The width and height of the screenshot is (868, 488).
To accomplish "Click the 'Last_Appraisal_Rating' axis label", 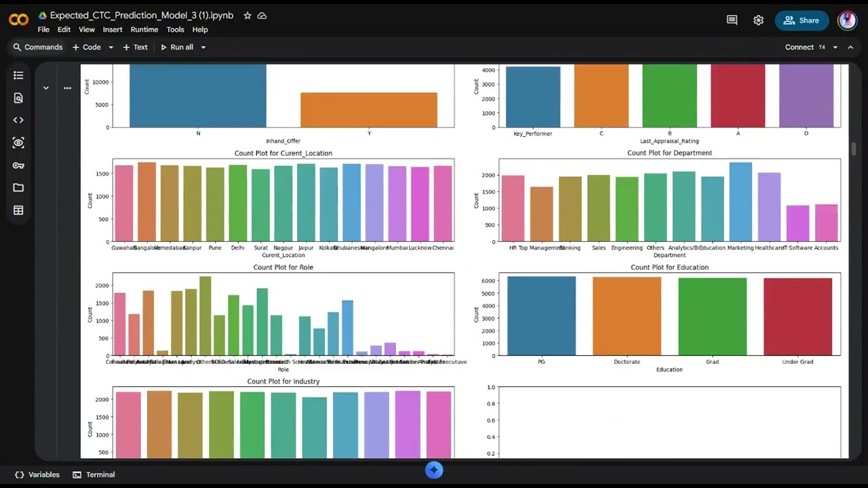I will 670,141.
